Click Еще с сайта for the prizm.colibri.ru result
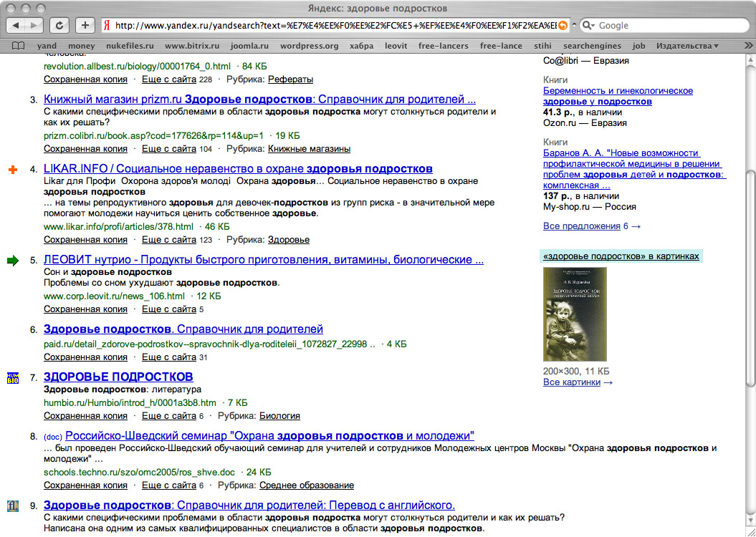This screenshot has width=756, height=537. click(168, 149)
